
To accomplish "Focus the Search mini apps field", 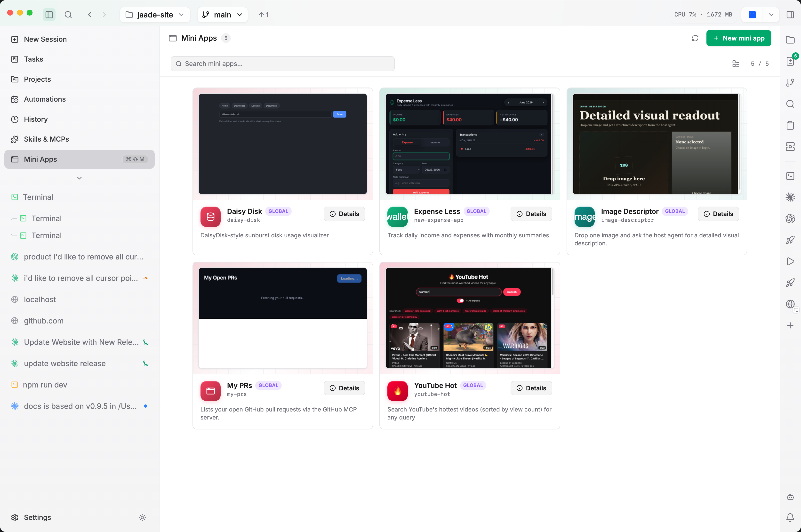I will coord(282,64).
